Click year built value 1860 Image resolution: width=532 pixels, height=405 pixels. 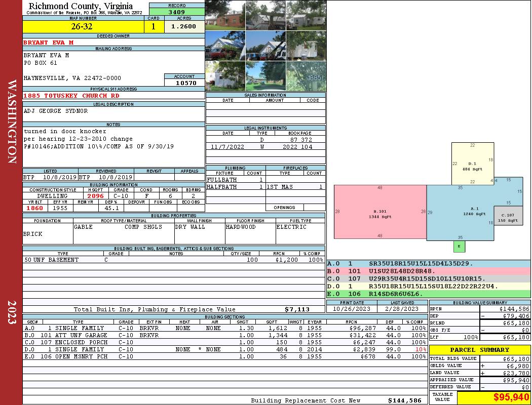tap(34, 208)
